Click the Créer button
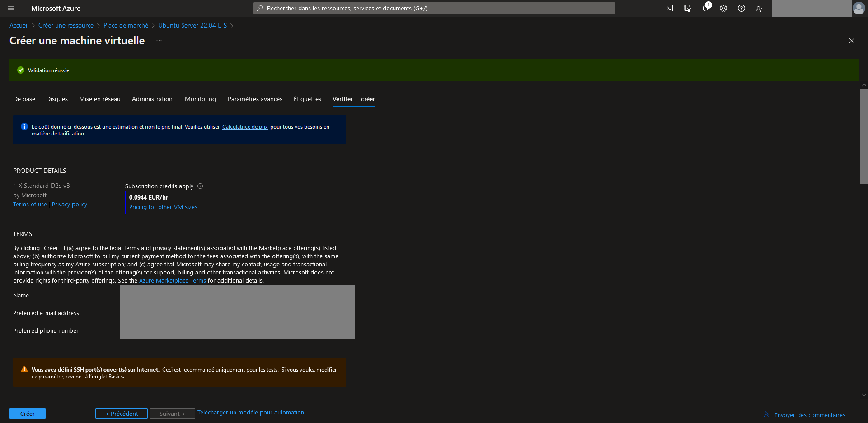868x423 pixels. (x=28, y=414)
